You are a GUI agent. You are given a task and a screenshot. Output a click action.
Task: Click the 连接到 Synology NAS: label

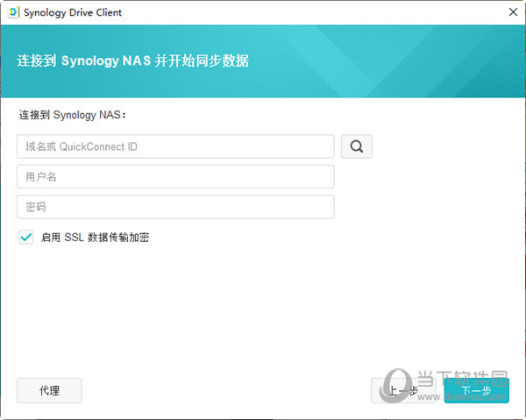[73, 115]
